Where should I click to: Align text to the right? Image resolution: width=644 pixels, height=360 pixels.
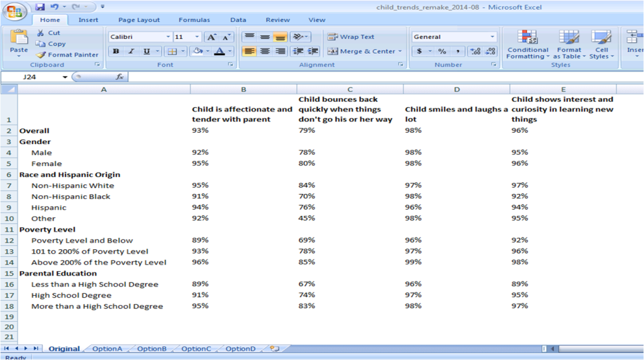[x=280, y=52]
